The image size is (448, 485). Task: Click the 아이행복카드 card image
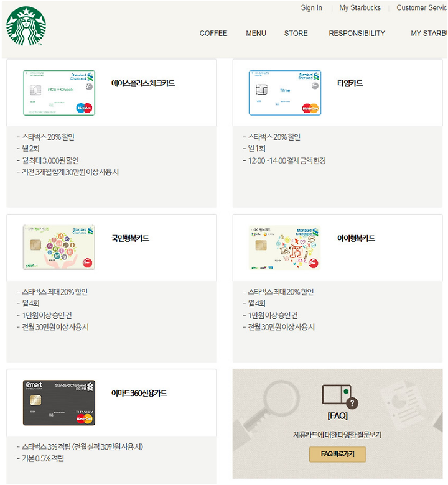284,247
